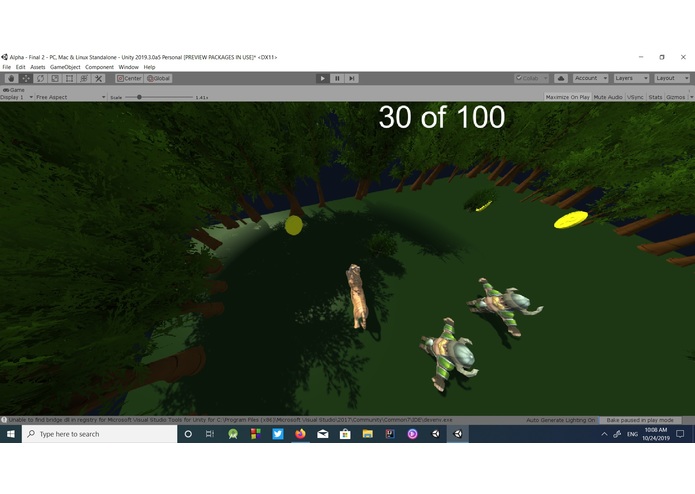Click the 30 of 100 score text
Image resolution: width=695 pixels, height=494 pixels.
pos(441,117)
